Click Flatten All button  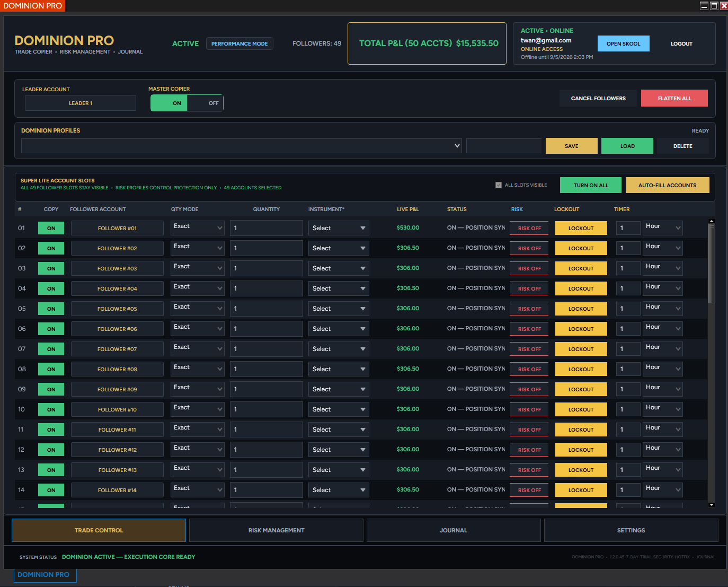[x=674, y=98]
